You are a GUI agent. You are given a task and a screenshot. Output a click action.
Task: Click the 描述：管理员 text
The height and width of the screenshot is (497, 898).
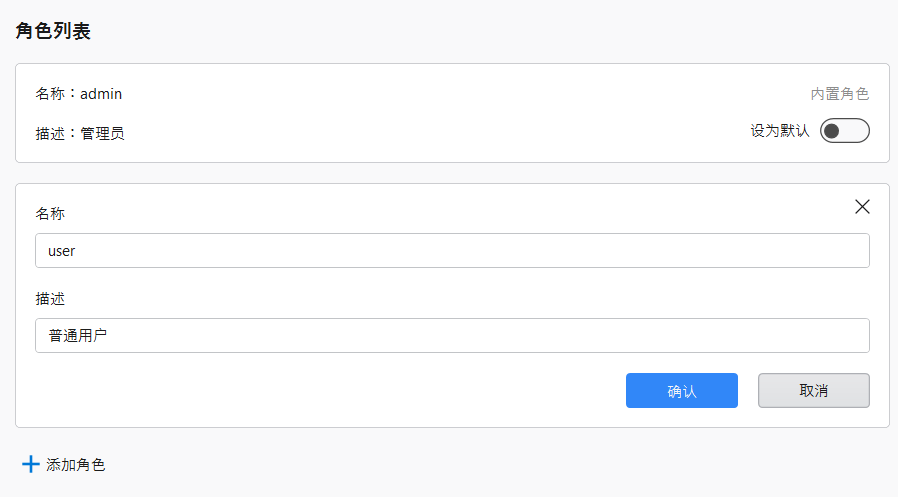point(80,133)
